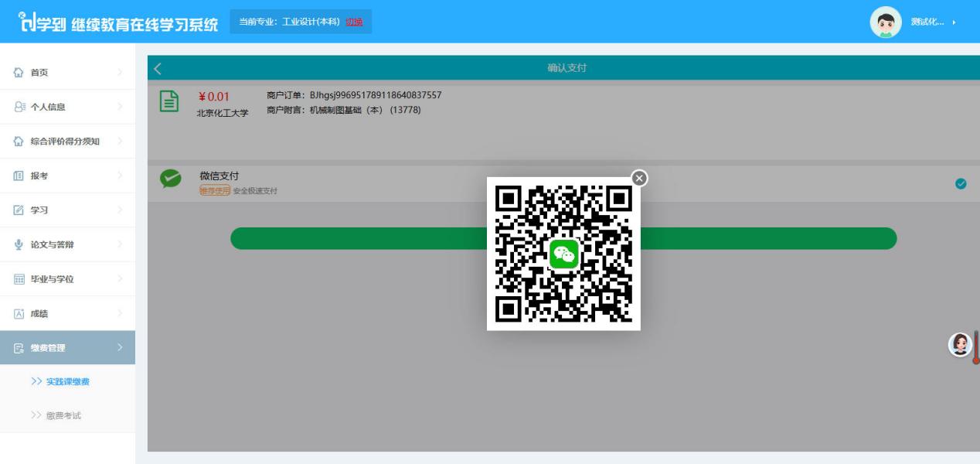Select the 微信支付 payment checkmark
The width and height of the screenshot is (980, 464).
(x=961, y=183)
